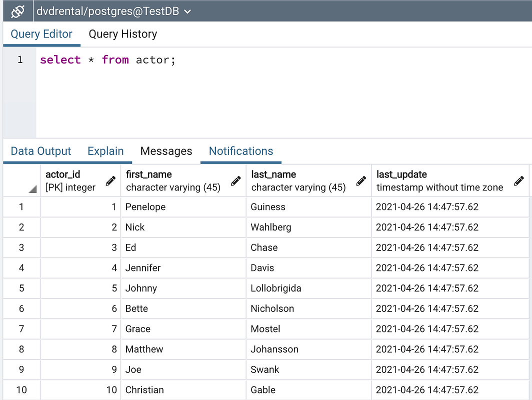Switch to the Query History tab
The width and height of the screenshot is (532, 400).
[123, 34]
